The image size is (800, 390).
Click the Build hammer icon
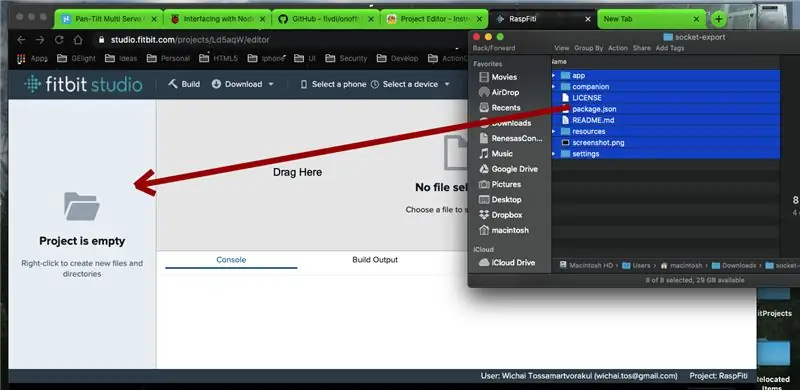pyautogui.click(x=173, y=84)
